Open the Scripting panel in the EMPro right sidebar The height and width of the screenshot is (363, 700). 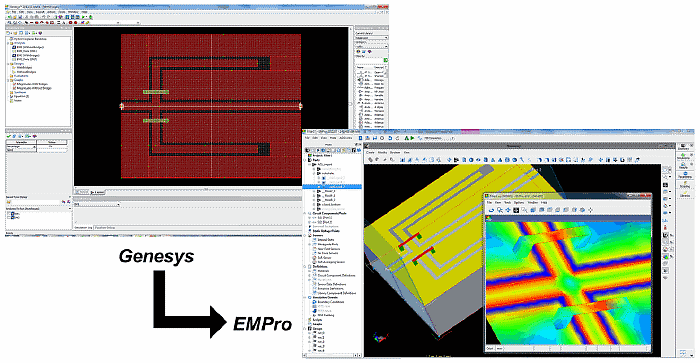pos(685,184)
